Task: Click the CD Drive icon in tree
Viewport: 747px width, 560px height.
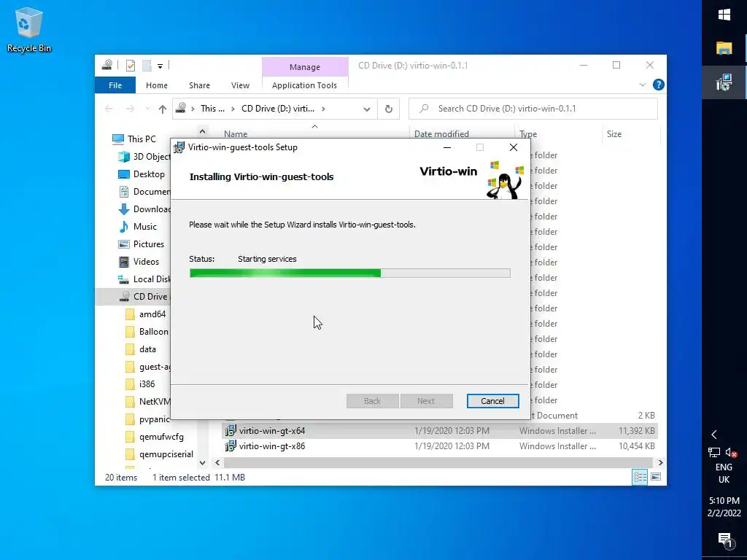Action: tap(125, 297)
